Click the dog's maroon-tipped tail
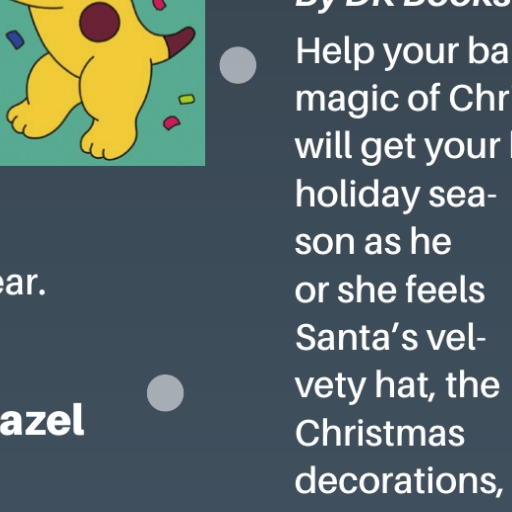Screen dimensions: 512x512 [179, 41]
